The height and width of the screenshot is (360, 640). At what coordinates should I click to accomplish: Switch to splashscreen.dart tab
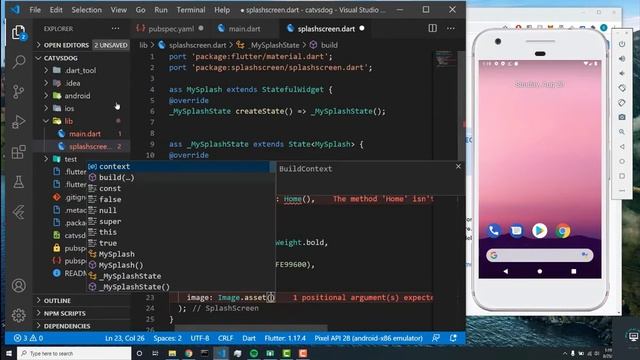(325, 28)
